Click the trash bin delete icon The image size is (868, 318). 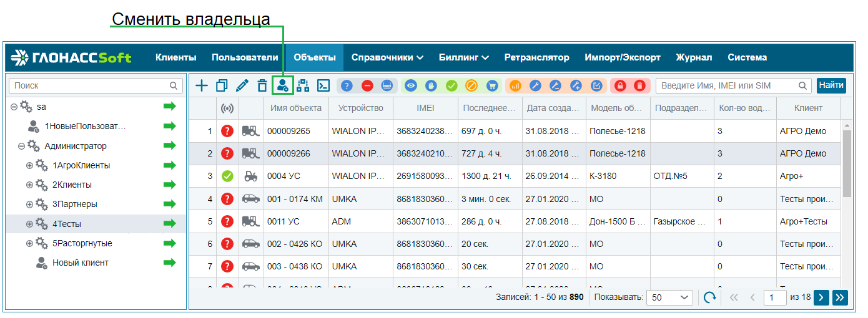[x=262, y=86]
